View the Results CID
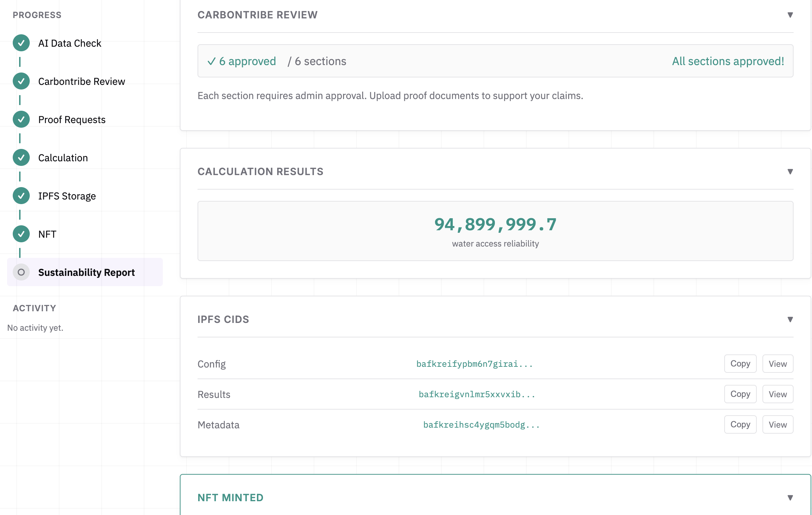Screen dimensions: 812x515 pos(778,394)
